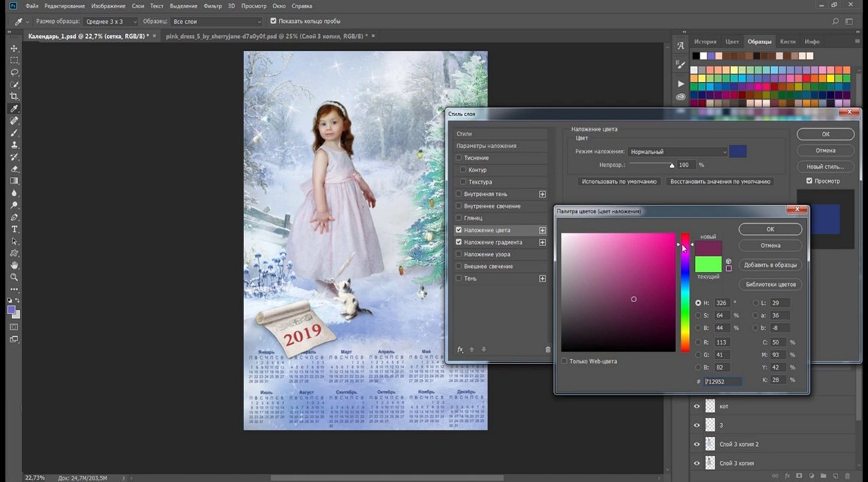
Task: Select the Crop tool
Action: [x=14, y=96]
